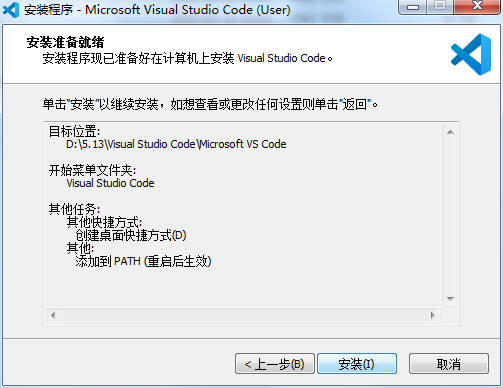The width and height of the screenshot is (503, 388).
Task: Minimize the installer window
Action: (413, 7)
